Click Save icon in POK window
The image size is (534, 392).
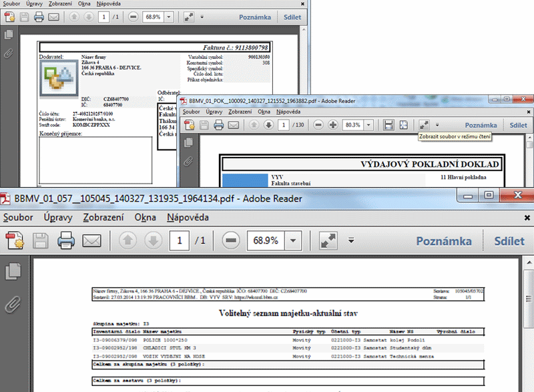(x=204, y=126)
